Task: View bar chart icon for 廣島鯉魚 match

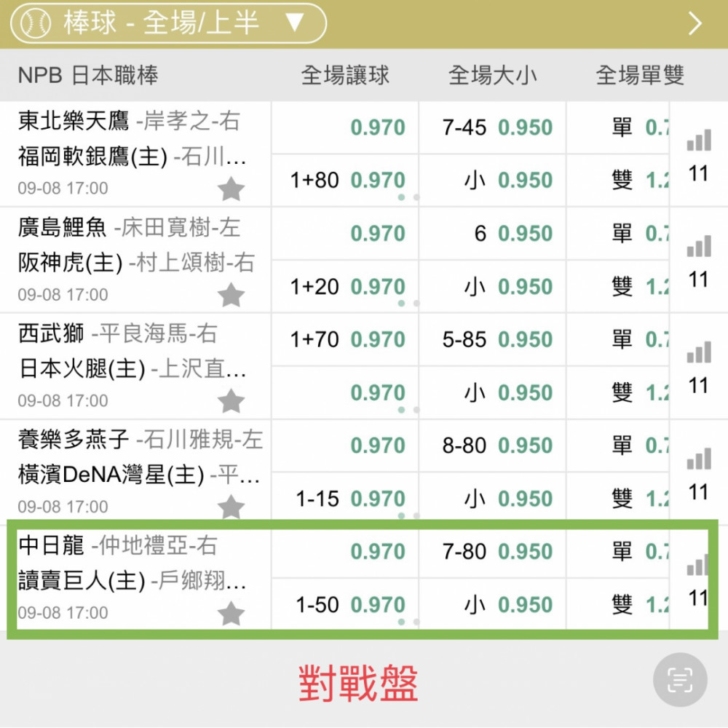Action: [x=699, y=245]
